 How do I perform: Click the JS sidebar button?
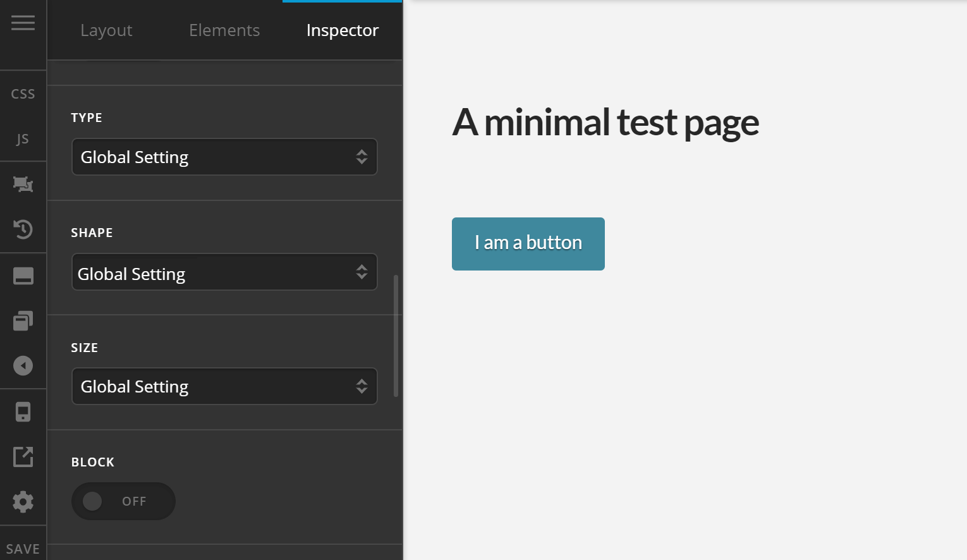point(23,138)
